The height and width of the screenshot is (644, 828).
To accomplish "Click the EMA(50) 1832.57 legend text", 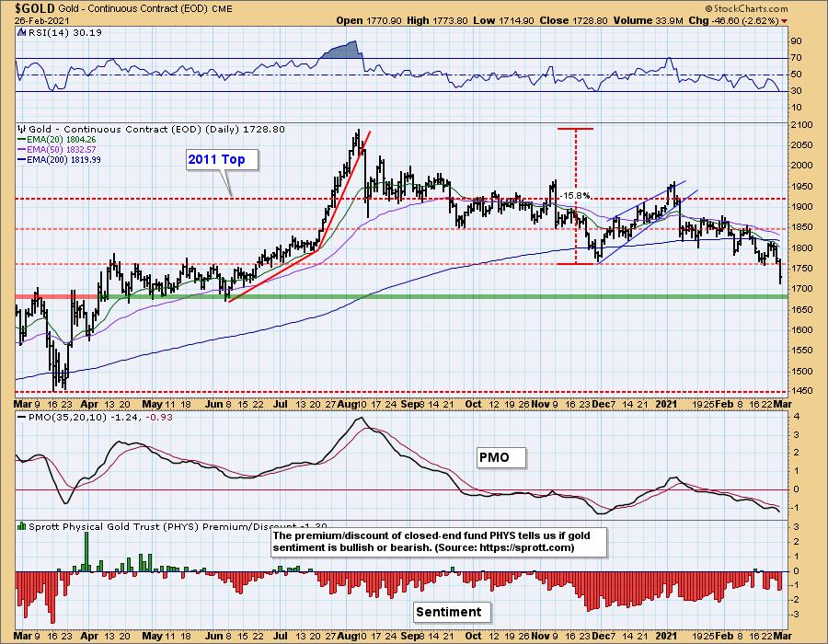I will (x=62, y=149).
